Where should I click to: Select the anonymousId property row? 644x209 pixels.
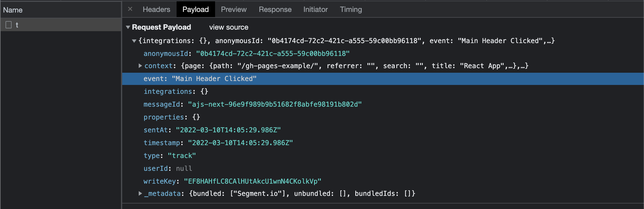pyautogui.click(x=383, y=53)
